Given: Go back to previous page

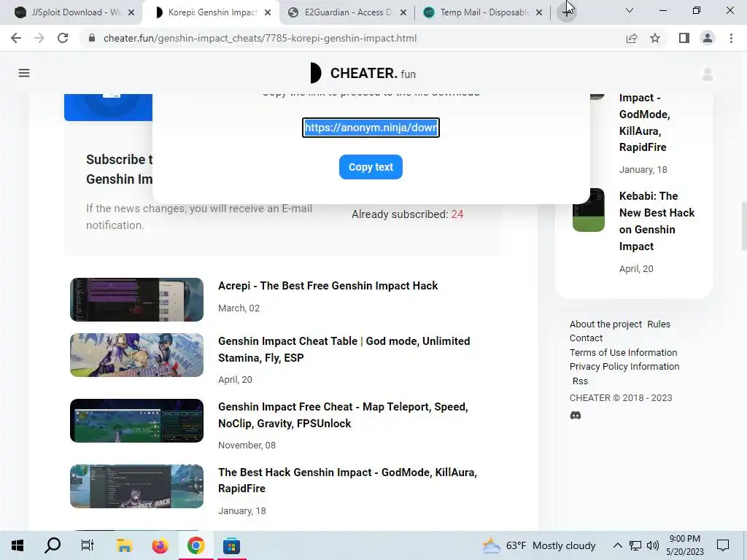Looking at the screenshot, I should (x=16, y=38).
